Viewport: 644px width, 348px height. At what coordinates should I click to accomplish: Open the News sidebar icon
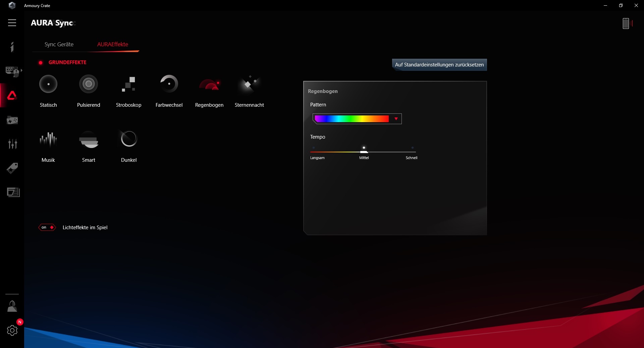[x=13, y=192]
